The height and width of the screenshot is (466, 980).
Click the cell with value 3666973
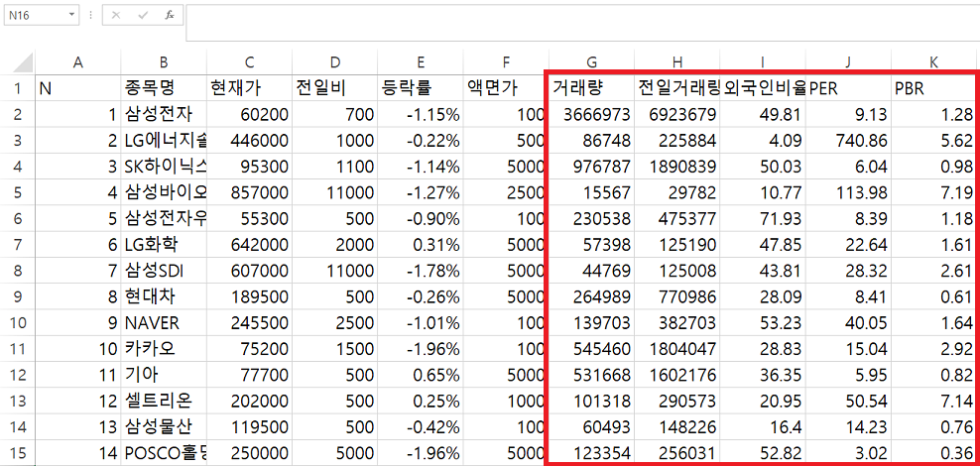pos(592,114)
